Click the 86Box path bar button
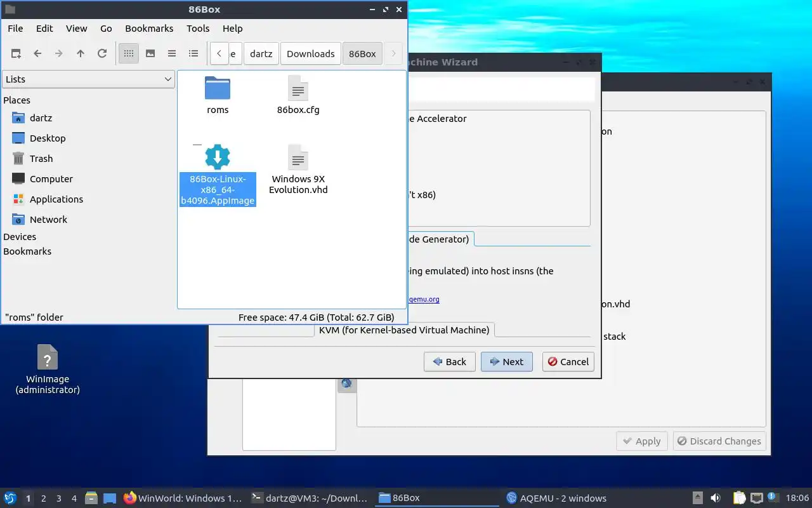Viewport: 812px width, 508px height. click(x=362, y=54)
